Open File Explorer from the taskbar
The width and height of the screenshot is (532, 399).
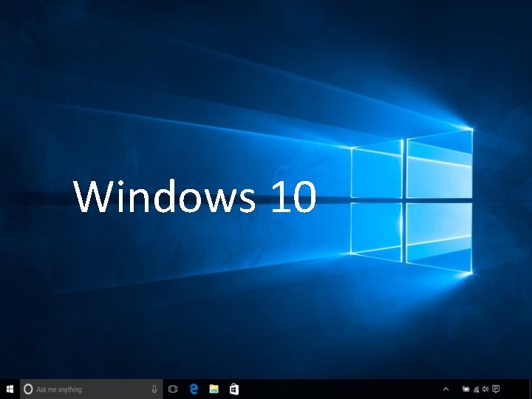(x=214, y=389)
